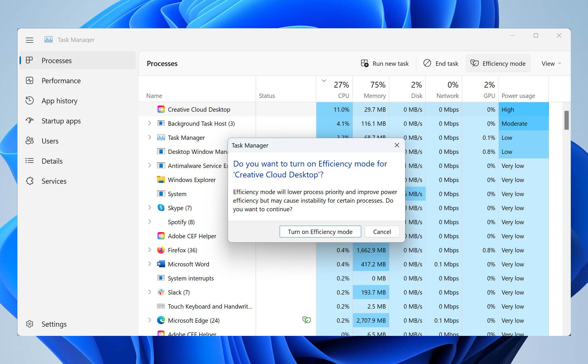Screen dimensions: 588x364
Task: Click the processes list scrollbar thumb
Action: pyautogui.click(x=566, y=120)
